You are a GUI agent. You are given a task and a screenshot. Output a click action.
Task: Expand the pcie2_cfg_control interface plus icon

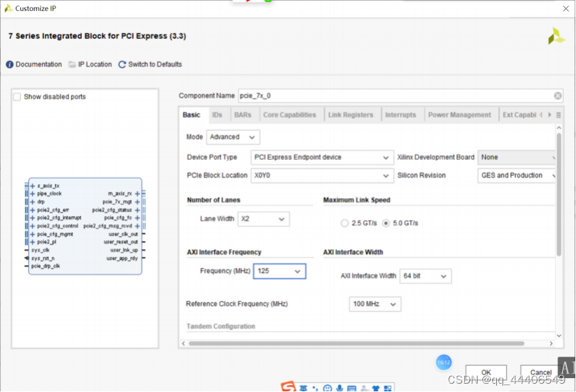(x=33, y=226)
